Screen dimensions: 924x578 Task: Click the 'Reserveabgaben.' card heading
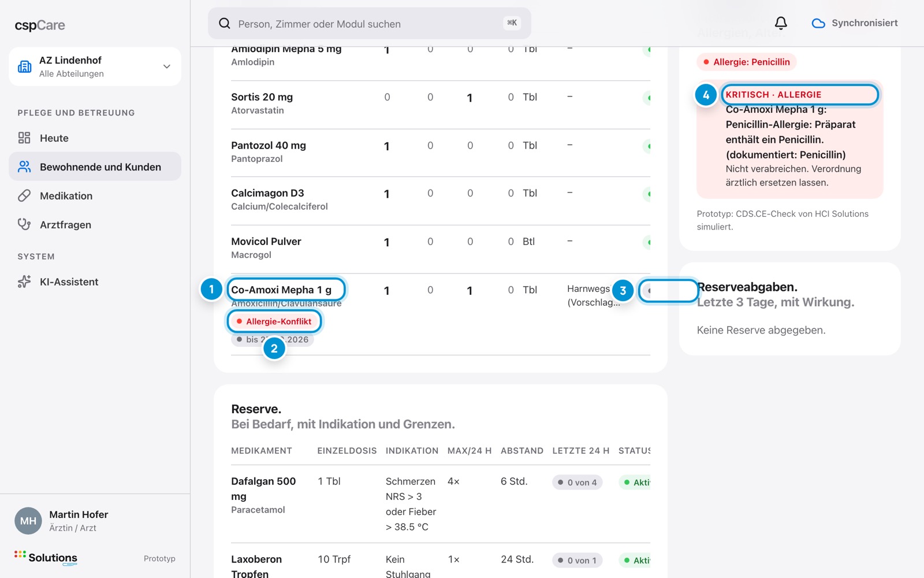pos(747,287)
